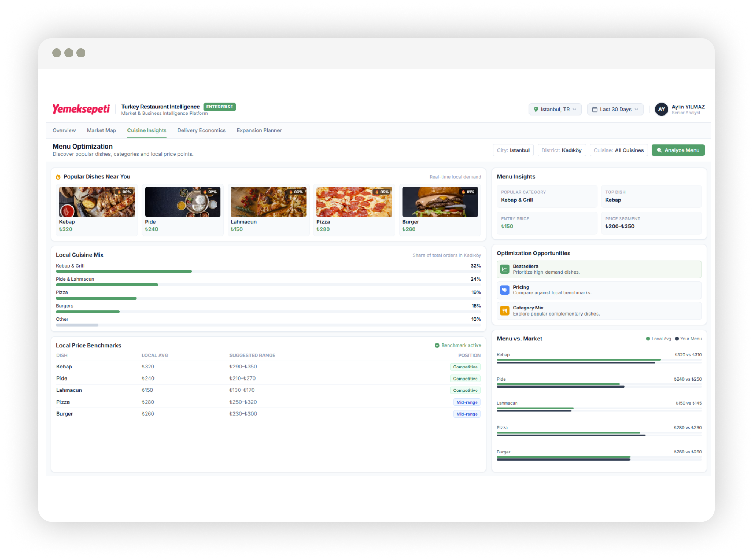Select the Kebap dish photo
The image size is (753, 560).
tap(97, 202)
